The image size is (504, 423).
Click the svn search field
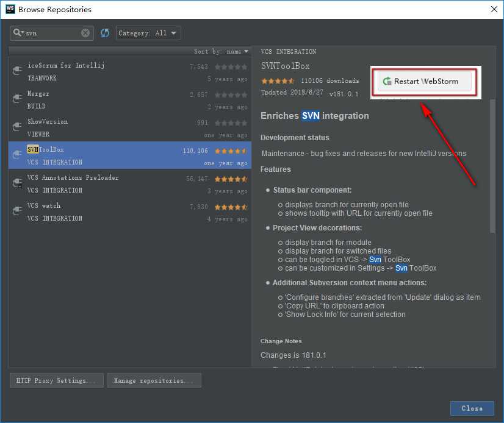(52, 33)
